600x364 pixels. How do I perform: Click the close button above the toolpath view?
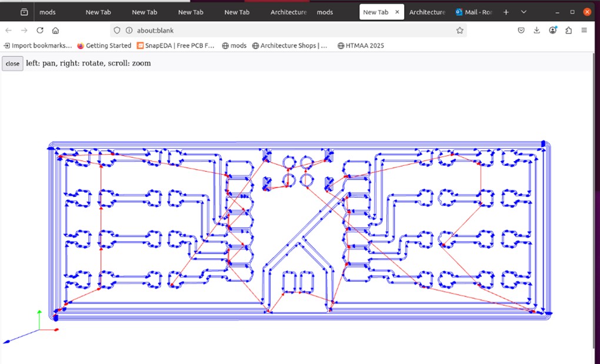[12, 64]
